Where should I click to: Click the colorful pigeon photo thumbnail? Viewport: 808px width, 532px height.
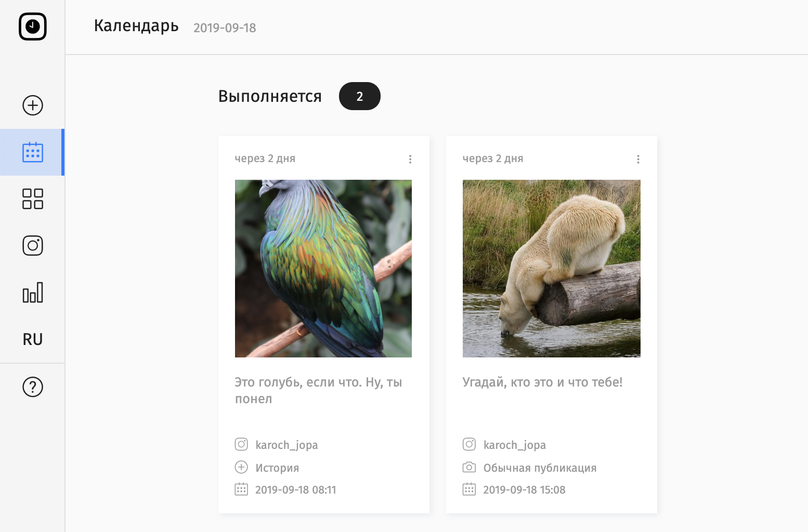323,269
